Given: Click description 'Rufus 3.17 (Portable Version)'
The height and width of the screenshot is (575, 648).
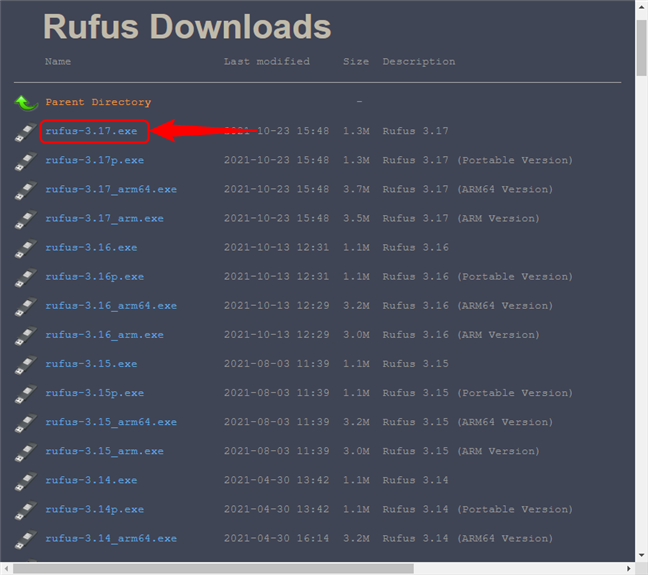Looking at the screenshot, I should (x=478, y=160).
